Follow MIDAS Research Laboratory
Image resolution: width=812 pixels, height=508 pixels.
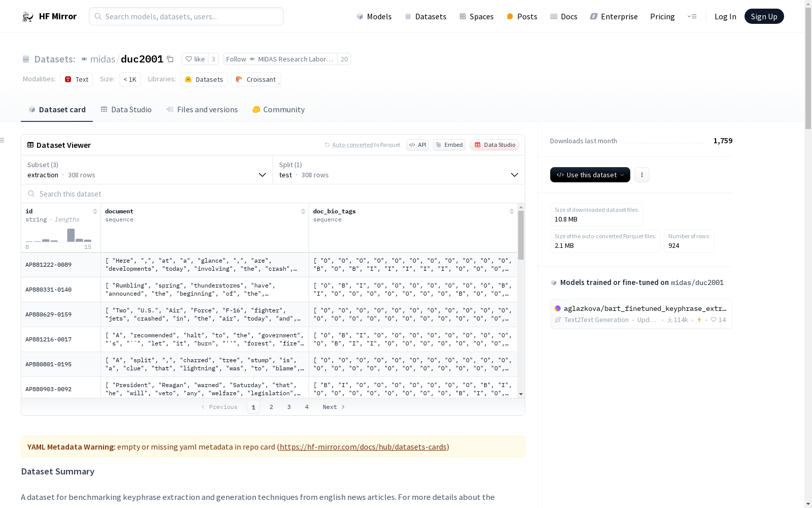click(x=280, y=59)
